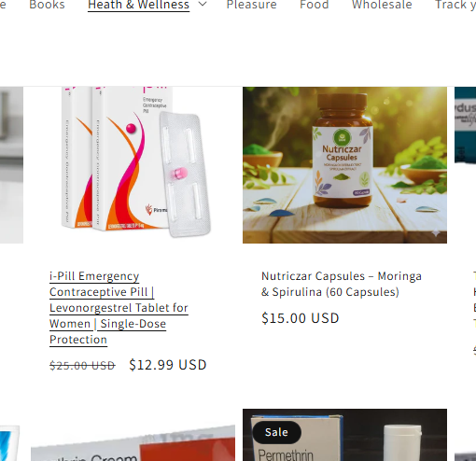
Task: Click the teal product image at right edge
Action: pos(465,125)
